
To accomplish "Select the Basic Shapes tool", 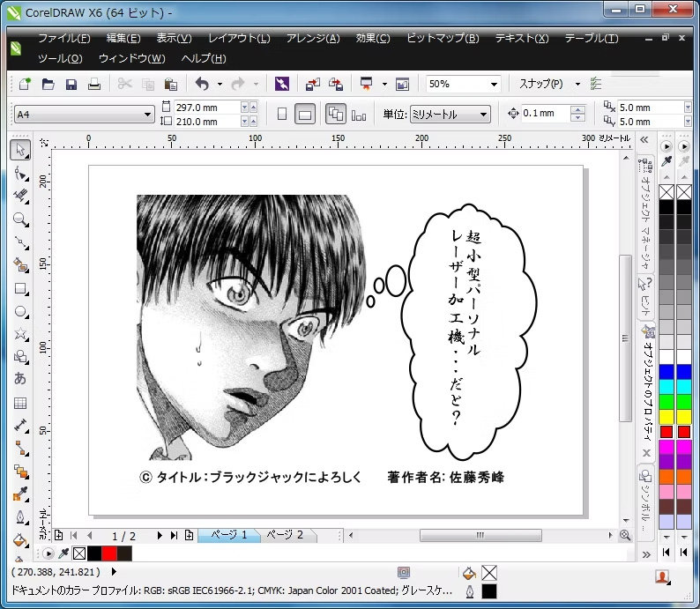I will [20, 356].
